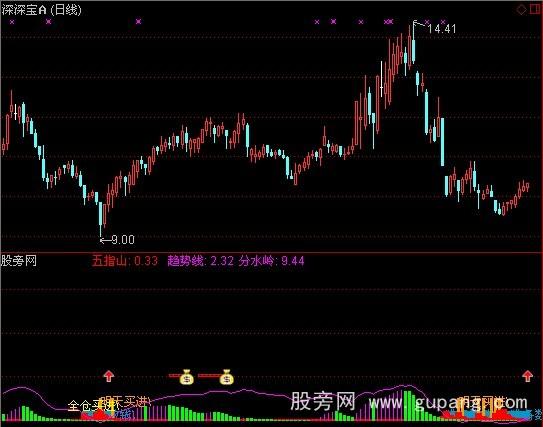Select the 分水岭: 9.44 indicator value
This screenshot has width=543, height=427.
(272, 261)
